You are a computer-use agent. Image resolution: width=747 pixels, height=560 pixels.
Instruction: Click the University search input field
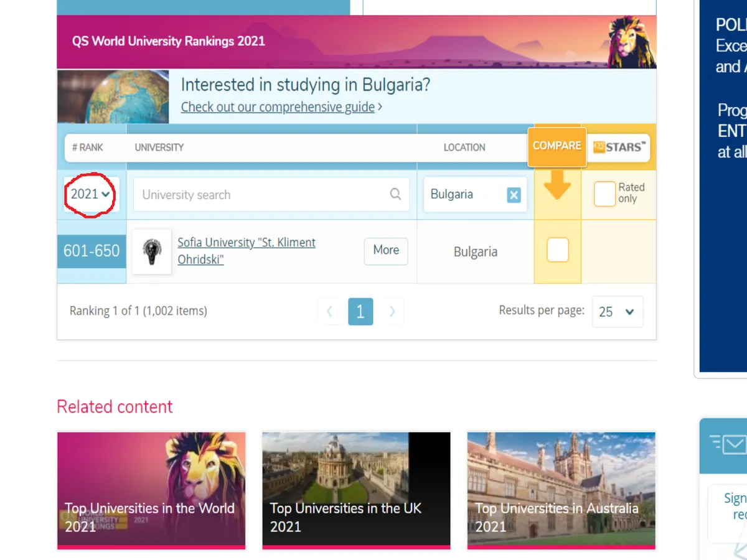(261, 195)
